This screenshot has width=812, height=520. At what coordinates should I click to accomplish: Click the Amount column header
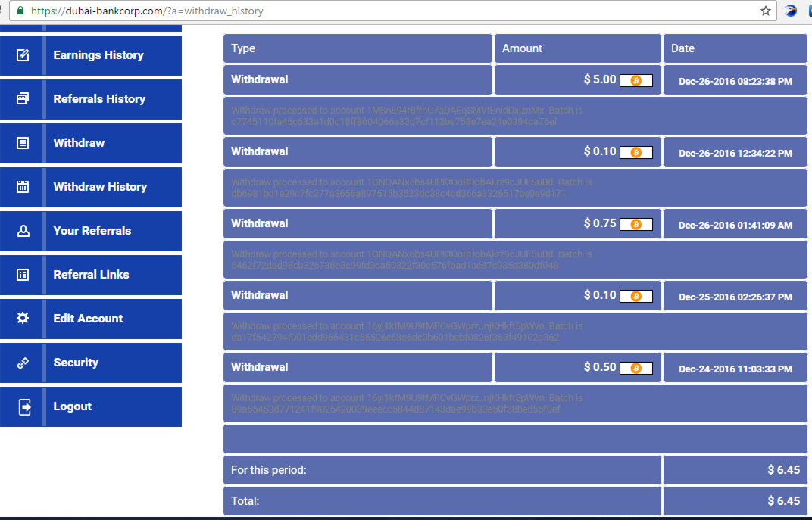pos(522,48)
